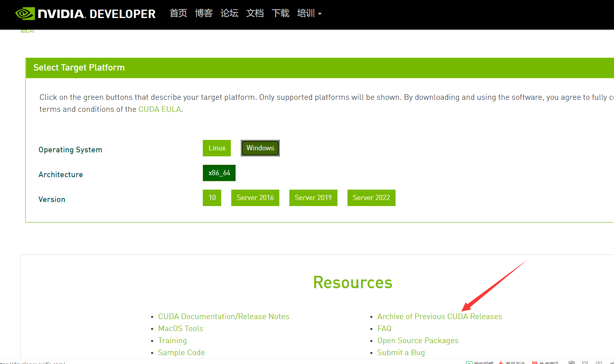Choose Server 2016 version
The height and width of the screenshot is (364, 614).
coord(255,198)
